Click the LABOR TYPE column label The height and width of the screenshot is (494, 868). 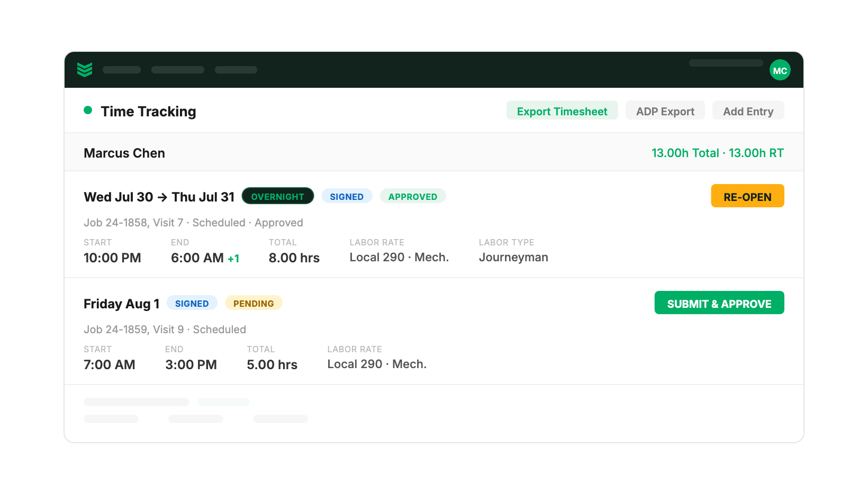pyautogui.click(x=507, y=242)
